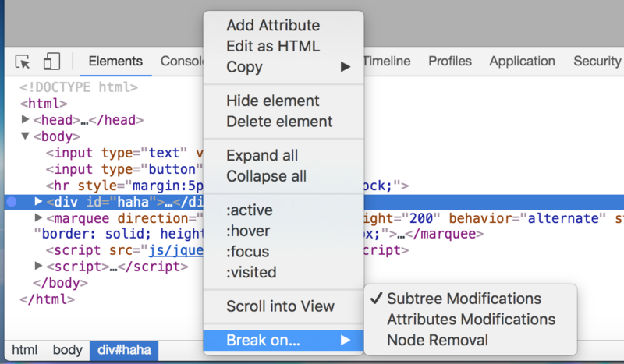Enable Attributes Modifications breakpoint
Image resolution: width=624 pixels, height=364 pixels.
[471, 320]
